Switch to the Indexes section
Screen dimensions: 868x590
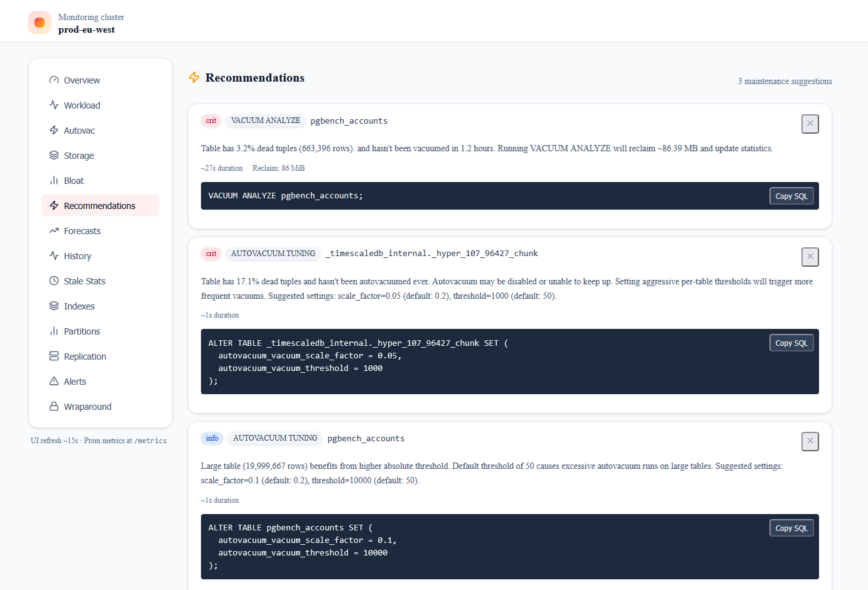click(x=78, y=306)
